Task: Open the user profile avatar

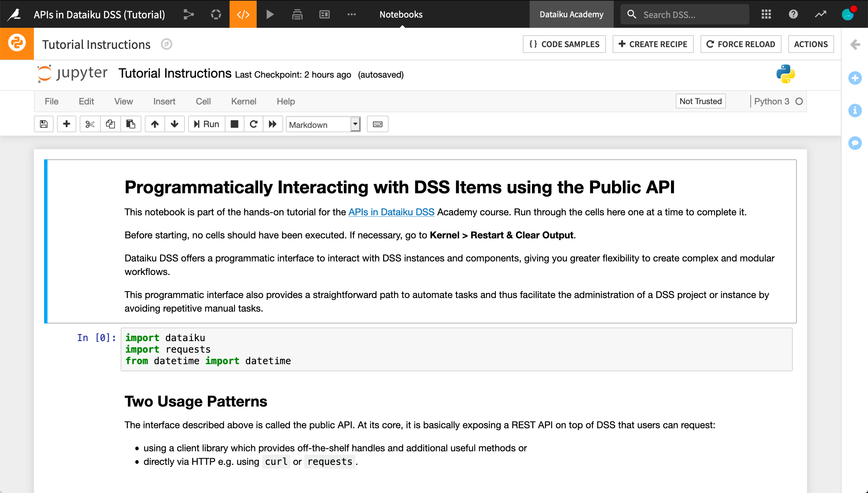Action: [848, 14]
